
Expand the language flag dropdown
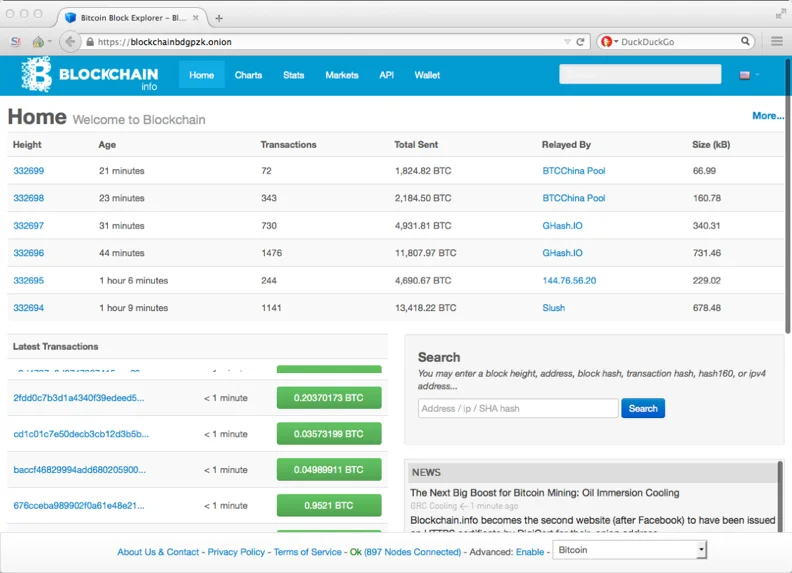click(749, 75)
